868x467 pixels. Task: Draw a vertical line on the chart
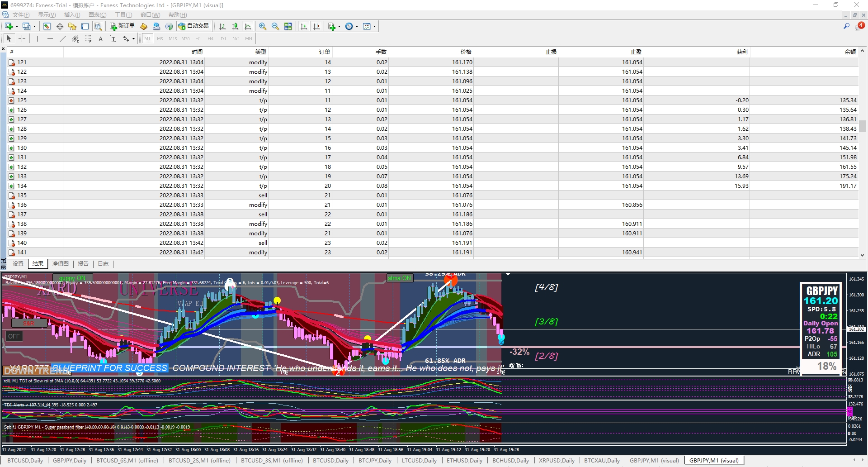tap(37, 39)
